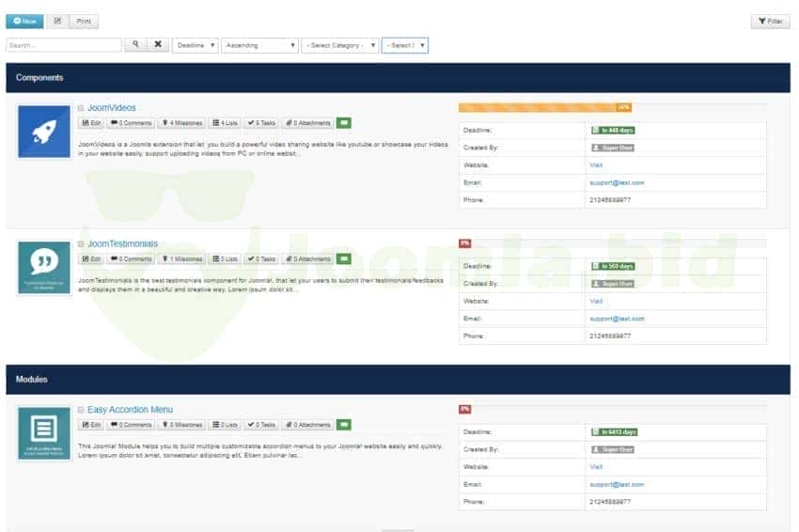Click green icon button after JoomTestimonials Attachments
Screen dimensions: 799x532
point(344,258)
